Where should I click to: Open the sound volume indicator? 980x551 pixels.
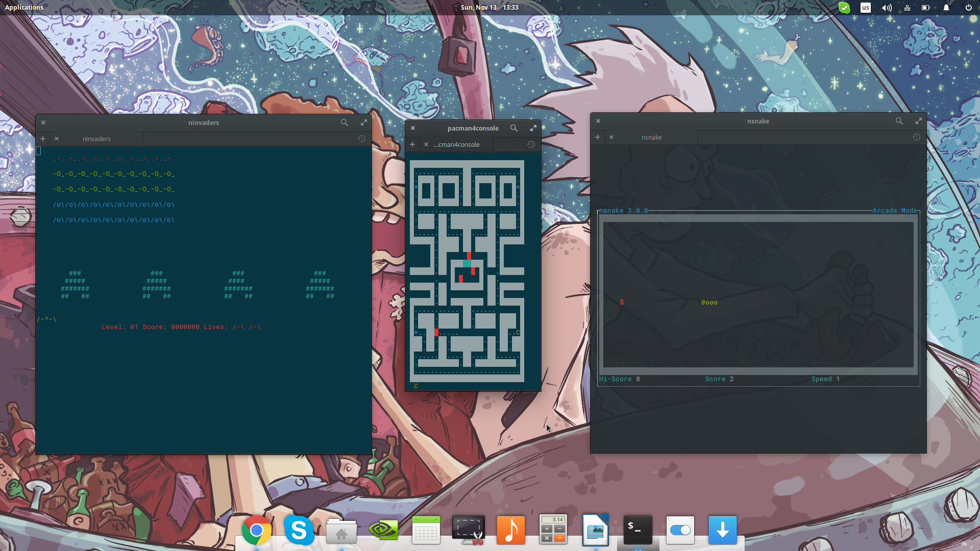click(x=887, y=8)
